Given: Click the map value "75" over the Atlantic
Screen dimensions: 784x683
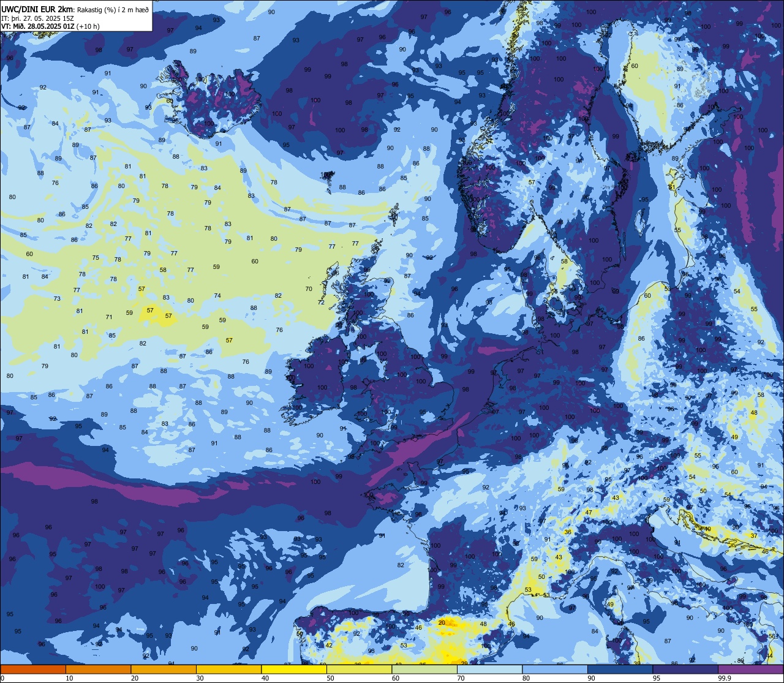Looking at the screenshot, I should [x=96, y=257].
